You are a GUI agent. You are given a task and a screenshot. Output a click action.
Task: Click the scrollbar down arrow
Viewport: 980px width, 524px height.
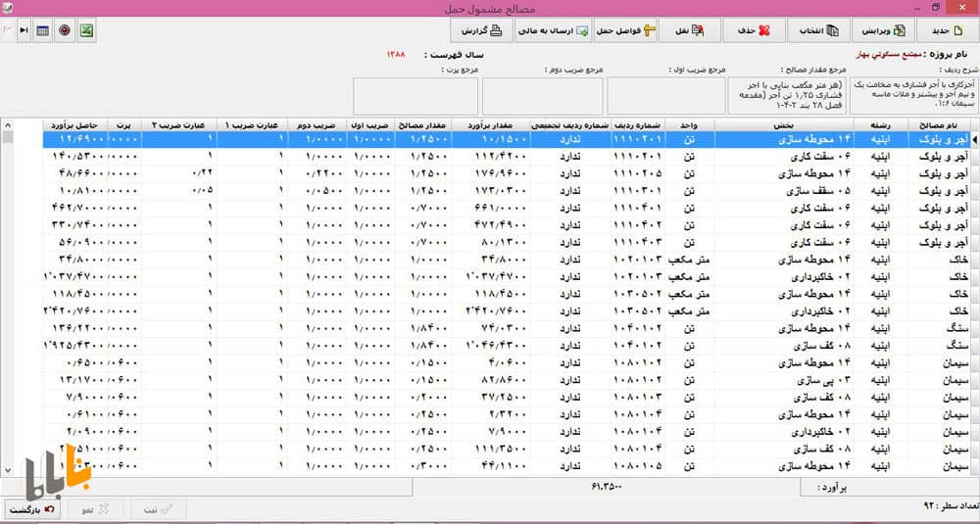[x=8, y=470]
